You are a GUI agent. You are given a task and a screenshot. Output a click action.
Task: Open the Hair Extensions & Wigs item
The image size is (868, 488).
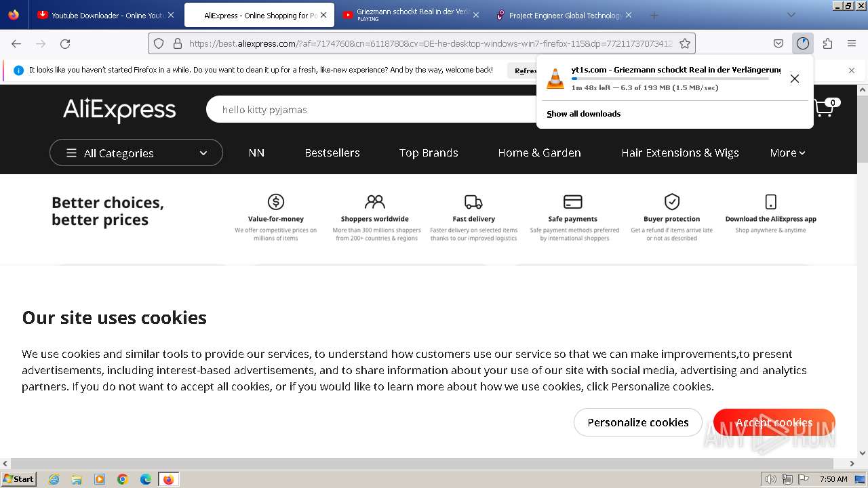(680, 152)
